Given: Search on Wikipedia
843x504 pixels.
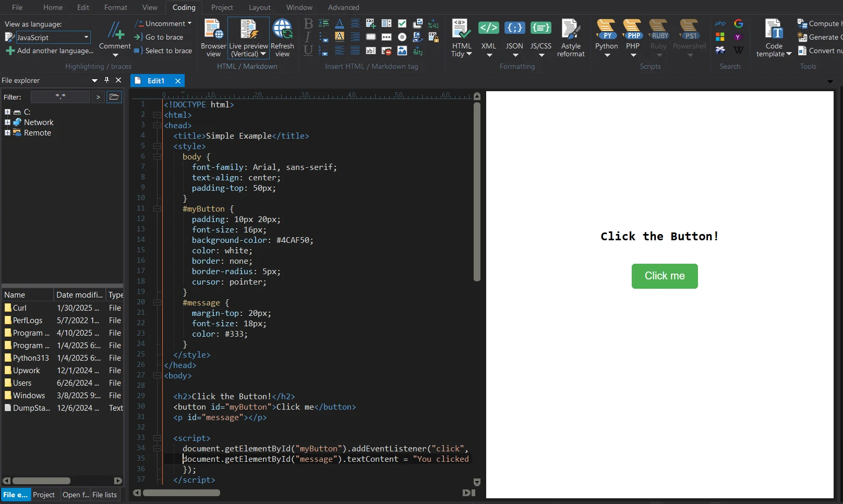Looking at the screenshot, I should coord(739,50).
